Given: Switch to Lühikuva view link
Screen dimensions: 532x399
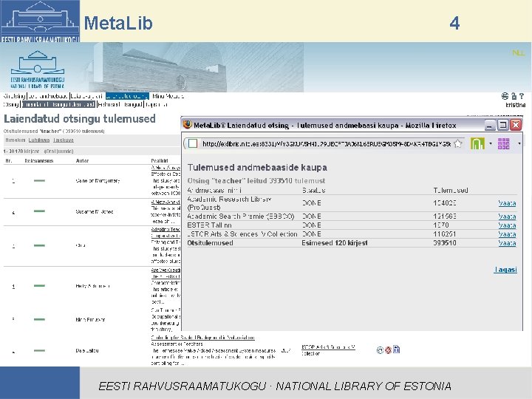Looking at the screenshot, I should (x=39, y=140).
